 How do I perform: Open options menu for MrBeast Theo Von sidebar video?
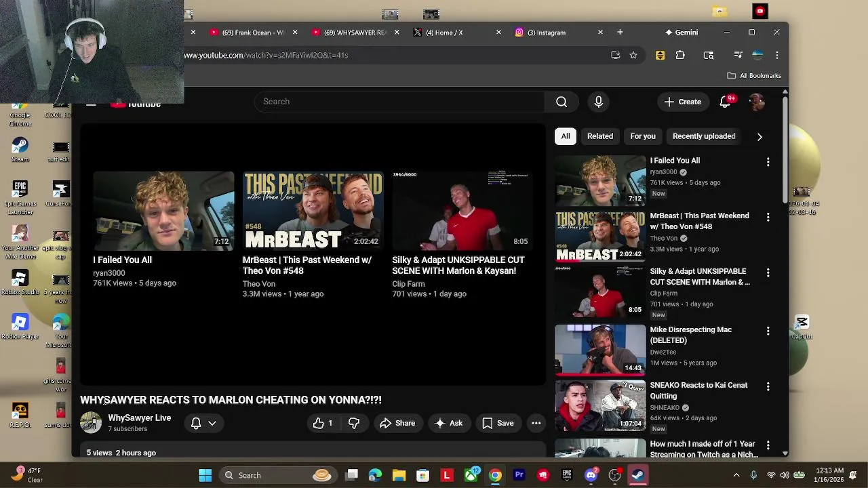[768, 217]
